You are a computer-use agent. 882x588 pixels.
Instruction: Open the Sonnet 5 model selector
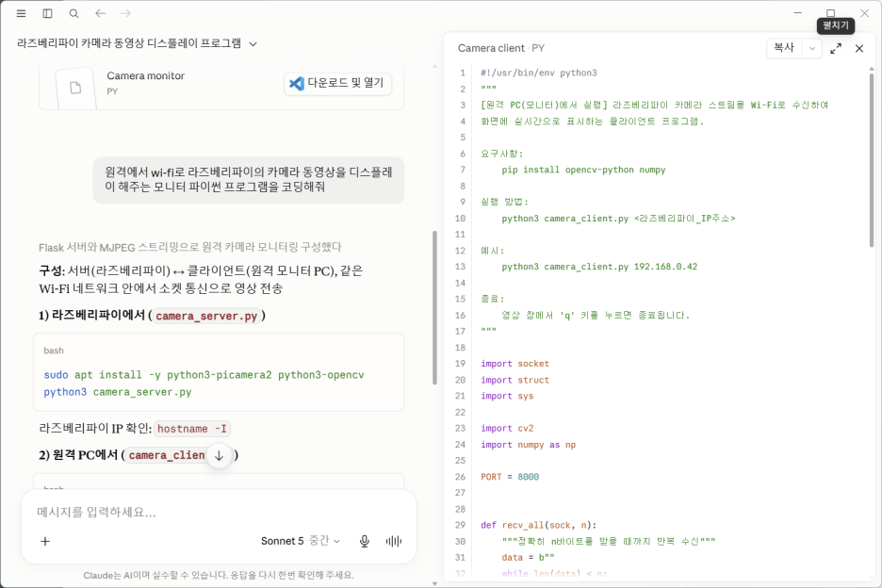point(300,541)
